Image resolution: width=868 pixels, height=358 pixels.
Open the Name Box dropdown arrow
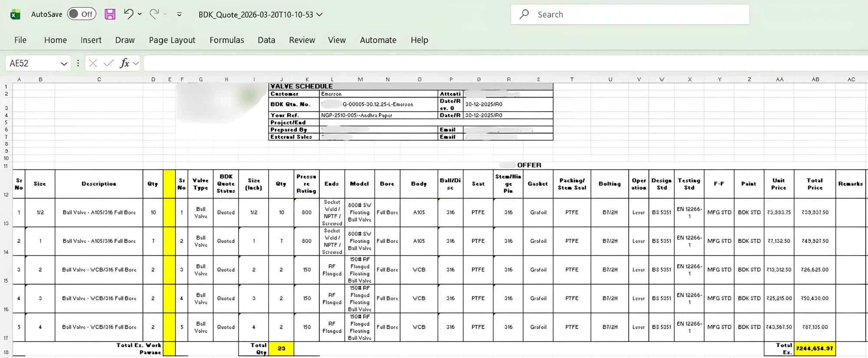(x=64, y=63)
